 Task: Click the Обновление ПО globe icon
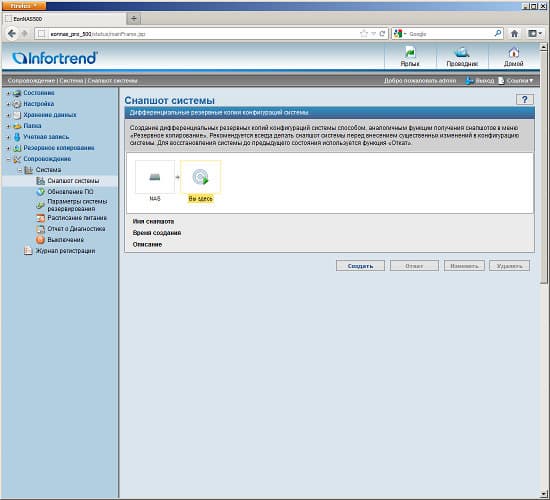pos(41,192)
